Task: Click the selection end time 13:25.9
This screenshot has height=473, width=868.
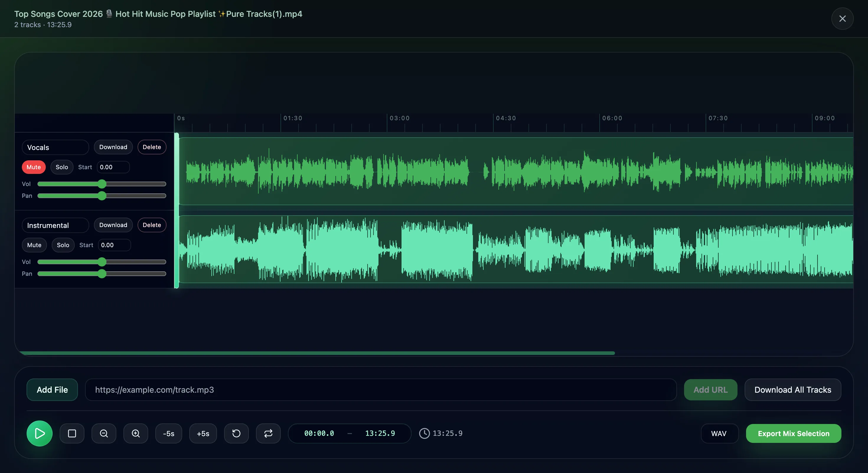Action: click(x=380, y=433)
